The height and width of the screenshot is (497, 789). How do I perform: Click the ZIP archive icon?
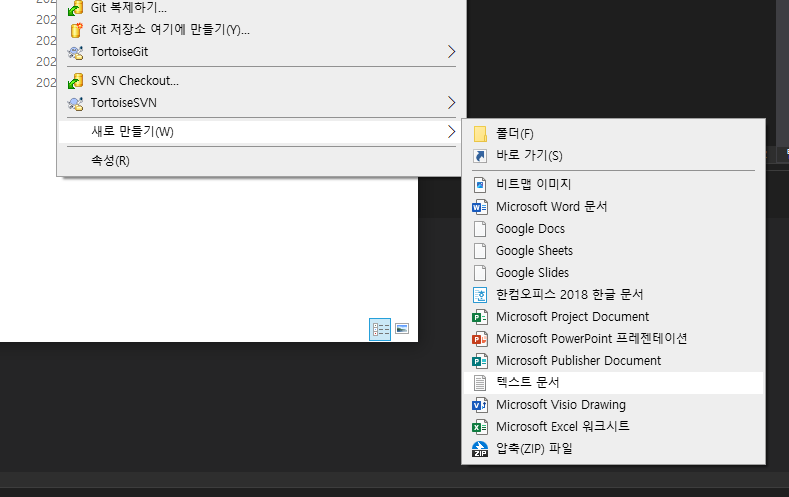point(480,449)
